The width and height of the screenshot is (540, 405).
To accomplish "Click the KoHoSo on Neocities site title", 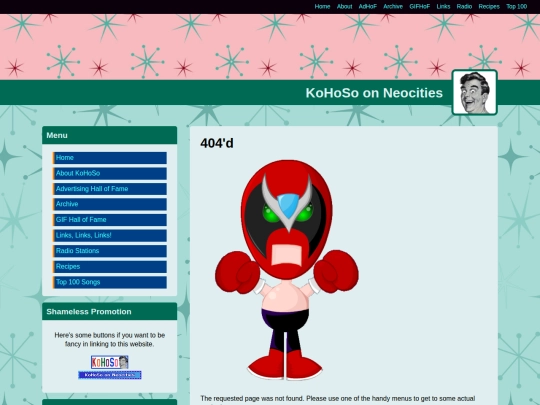I will (374, 93).
